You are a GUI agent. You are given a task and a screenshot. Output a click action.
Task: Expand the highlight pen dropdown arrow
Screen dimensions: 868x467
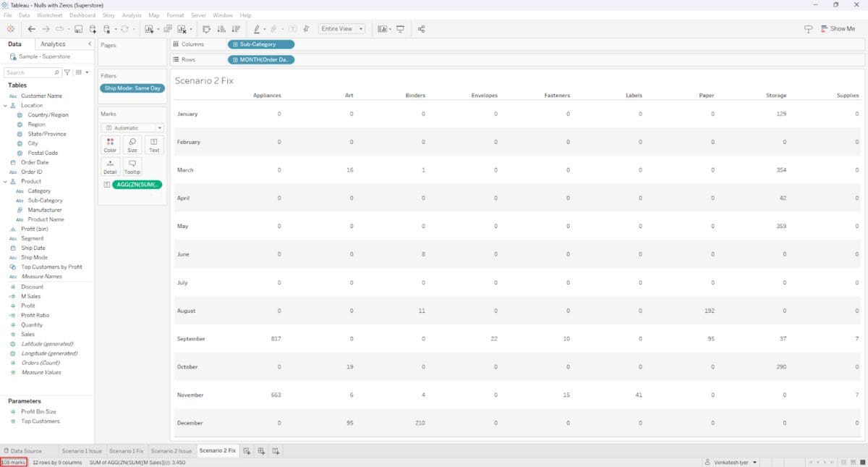(x=264, y=29)
